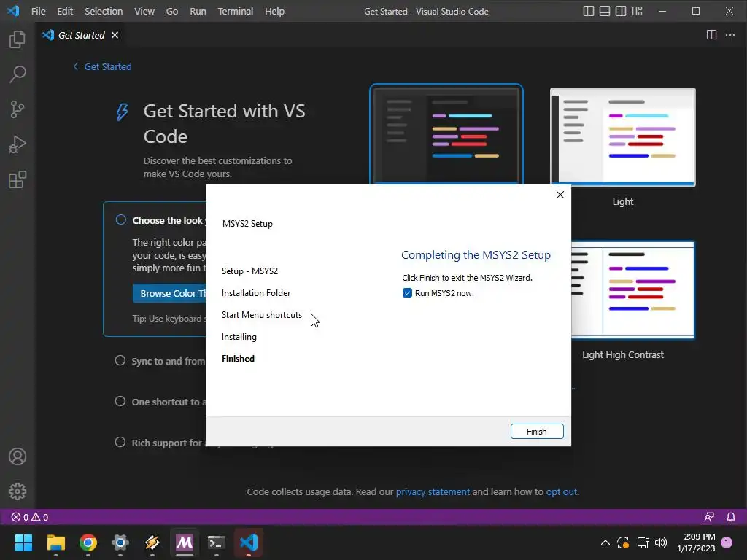The image size is (747, 560).
Task: Show errors and warnings in status bar
Action: click(x=29, y=517)
